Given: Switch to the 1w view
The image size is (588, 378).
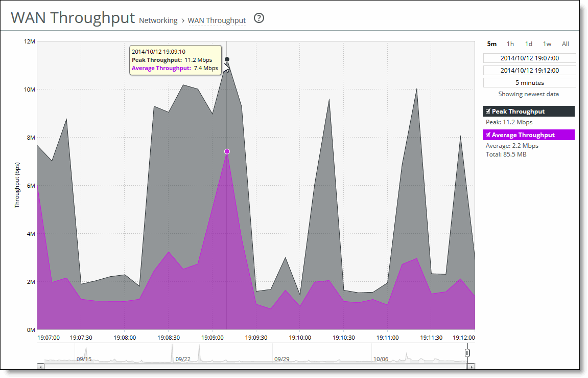Looking at the screenshot, I should 547,44.
